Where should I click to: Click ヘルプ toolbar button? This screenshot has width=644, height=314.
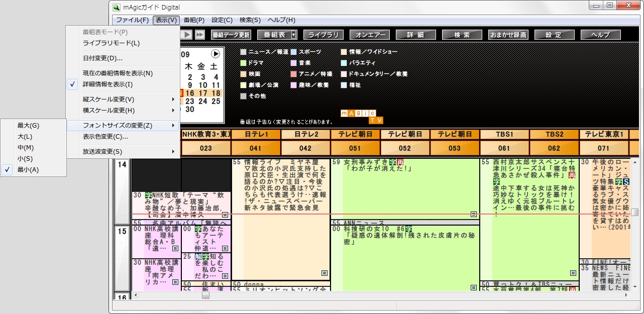point(601,35)
